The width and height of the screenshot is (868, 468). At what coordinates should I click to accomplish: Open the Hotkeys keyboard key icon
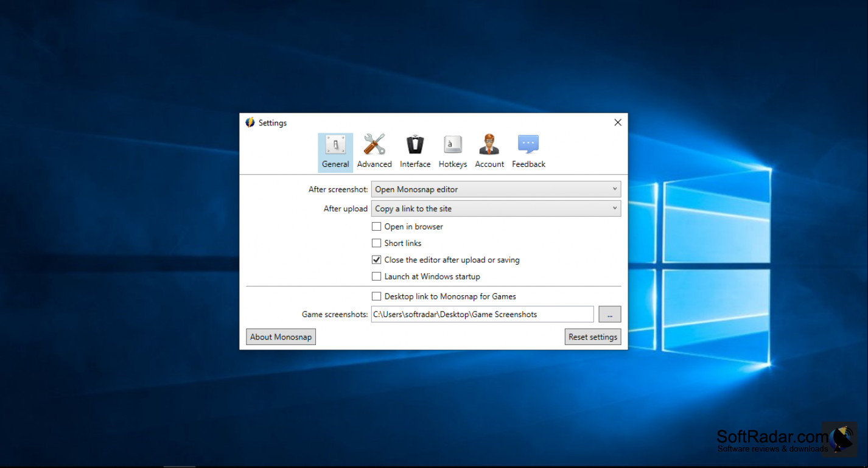coord(453,145)
